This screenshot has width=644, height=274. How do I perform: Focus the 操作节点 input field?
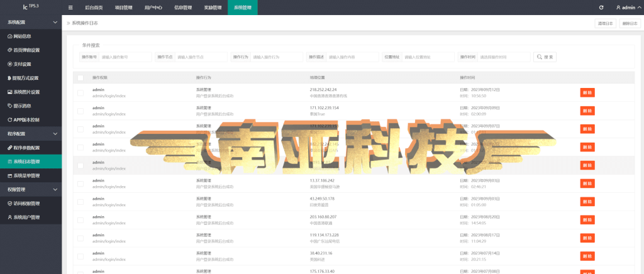tap(201, 57)
